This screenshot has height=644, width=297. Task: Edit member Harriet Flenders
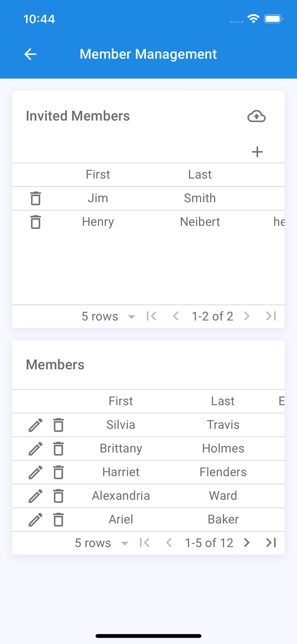[x=36, y=472]
